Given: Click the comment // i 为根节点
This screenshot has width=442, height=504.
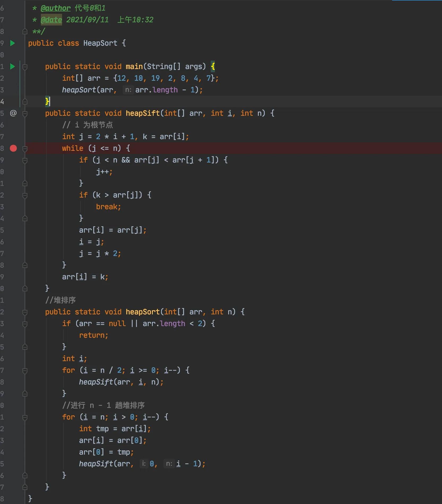Looking at the screenshot, I should point(88,125).
